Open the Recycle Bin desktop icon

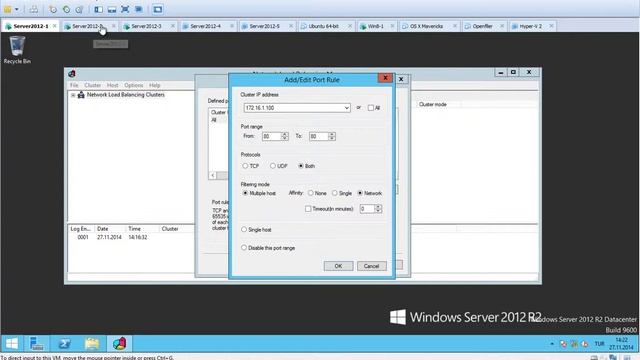pyautogui.click(x=17, y=49)
